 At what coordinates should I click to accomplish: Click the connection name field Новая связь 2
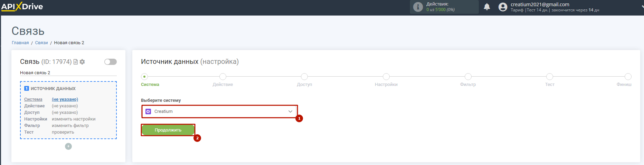point(68,73)
